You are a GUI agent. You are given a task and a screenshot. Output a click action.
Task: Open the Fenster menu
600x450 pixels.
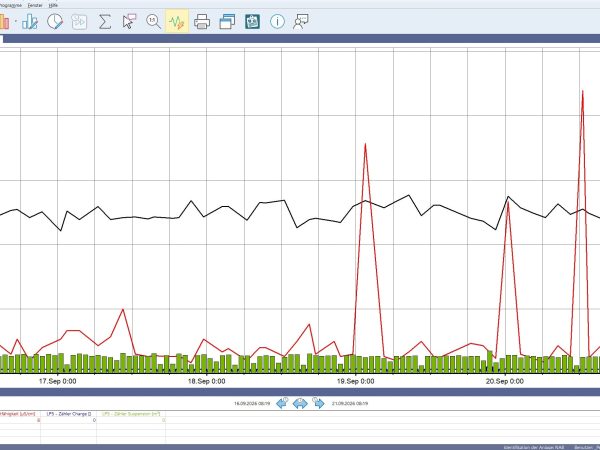point(35,5)
